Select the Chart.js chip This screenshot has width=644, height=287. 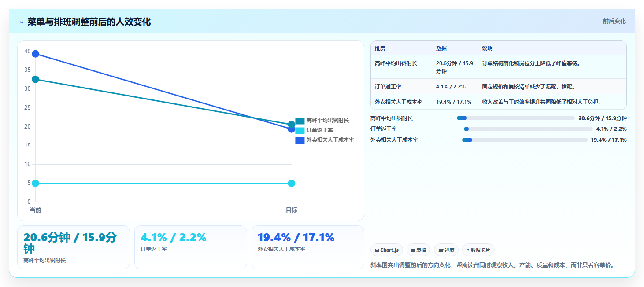tap(387, 250)
